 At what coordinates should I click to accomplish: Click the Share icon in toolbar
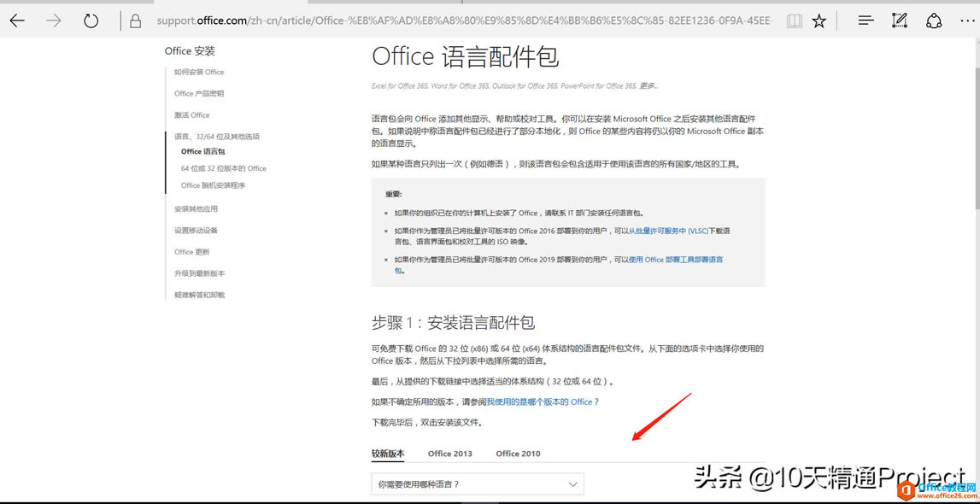click(934, 21)
